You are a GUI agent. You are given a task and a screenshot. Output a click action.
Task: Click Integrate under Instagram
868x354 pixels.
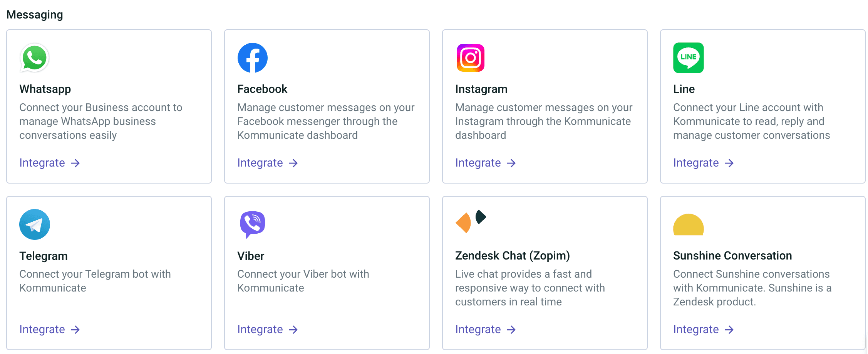[478, 163]
